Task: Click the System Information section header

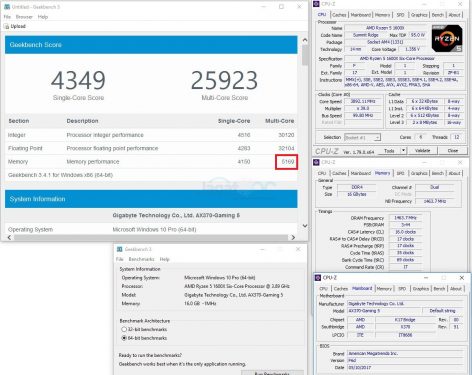Action: [151, 199]
